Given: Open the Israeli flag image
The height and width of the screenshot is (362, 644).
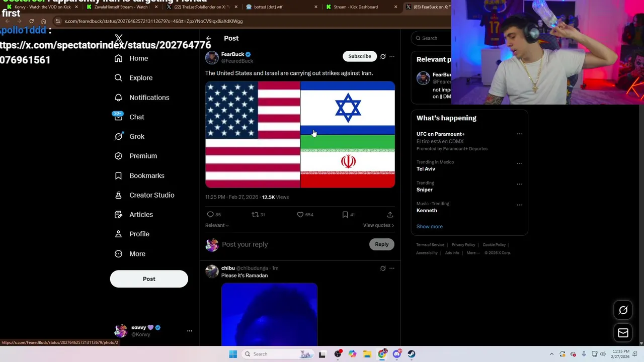Looking at the screenshot, I should 348,108.
